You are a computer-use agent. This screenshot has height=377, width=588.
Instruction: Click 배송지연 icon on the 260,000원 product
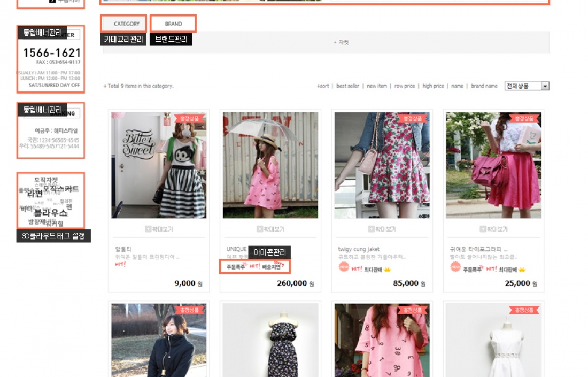click(x=274, y=266)
